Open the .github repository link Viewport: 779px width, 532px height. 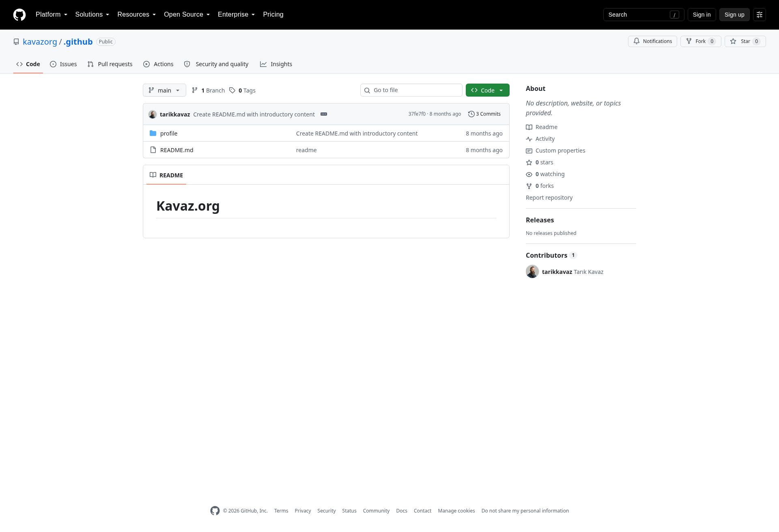[x=78, y=42]
